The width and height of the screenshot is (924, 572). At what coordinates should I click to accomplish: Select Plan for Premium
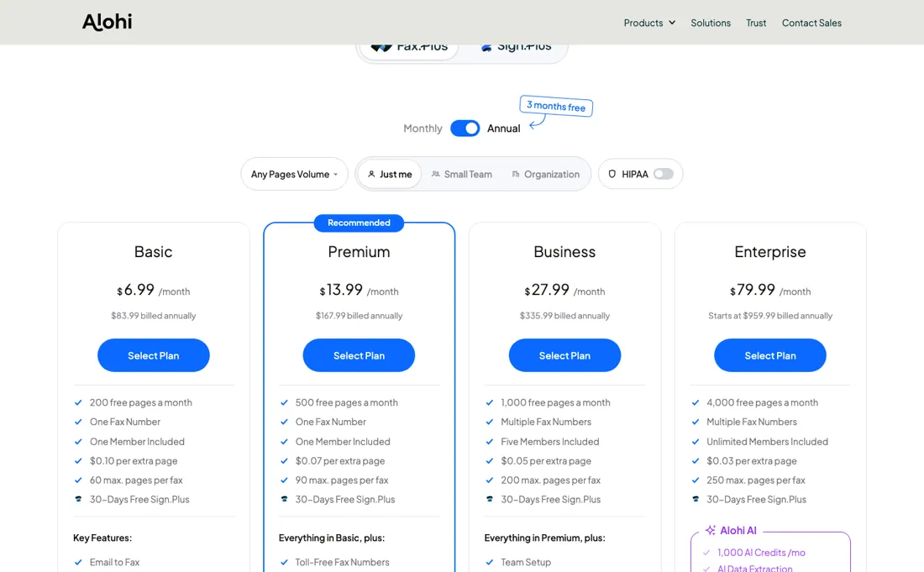tap(359, 355)
